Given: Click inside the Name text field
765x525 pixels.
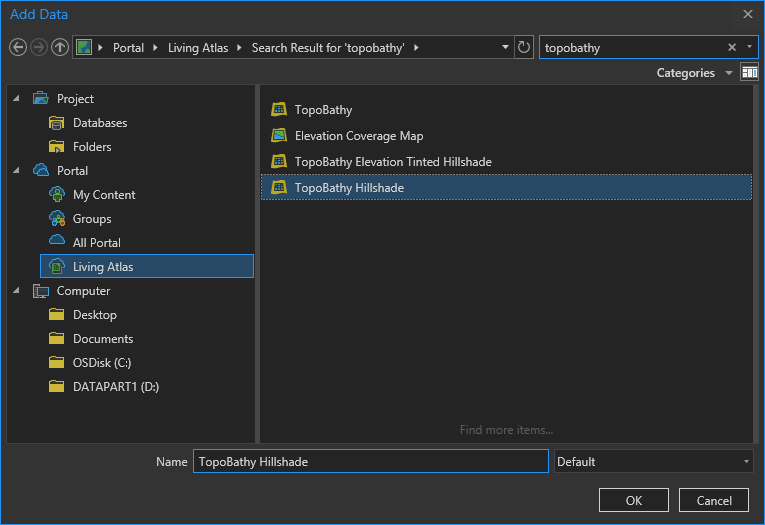Looking at the screenshot, I should click(370, 461).
